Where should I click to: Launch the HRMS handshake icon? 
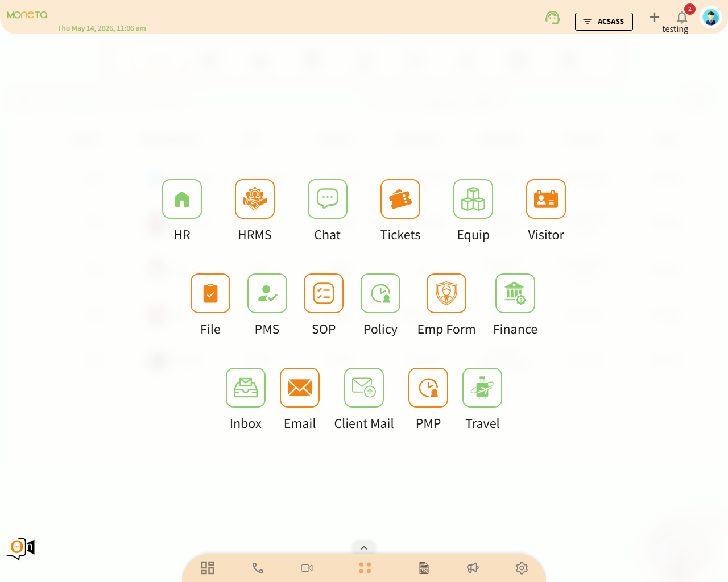(x=255, y=199)
